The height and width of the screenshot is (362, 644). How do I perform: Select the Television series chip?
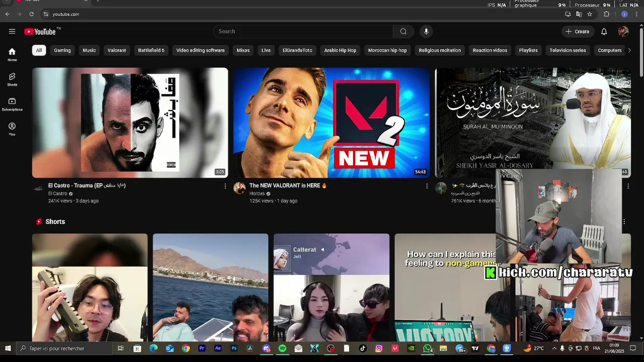568,50
